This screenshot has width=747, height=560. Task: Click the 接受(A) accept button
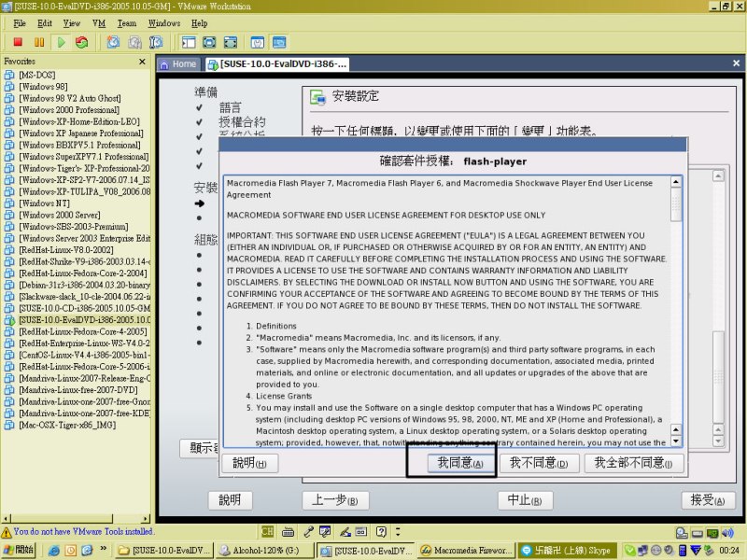(x=708, y=500)
